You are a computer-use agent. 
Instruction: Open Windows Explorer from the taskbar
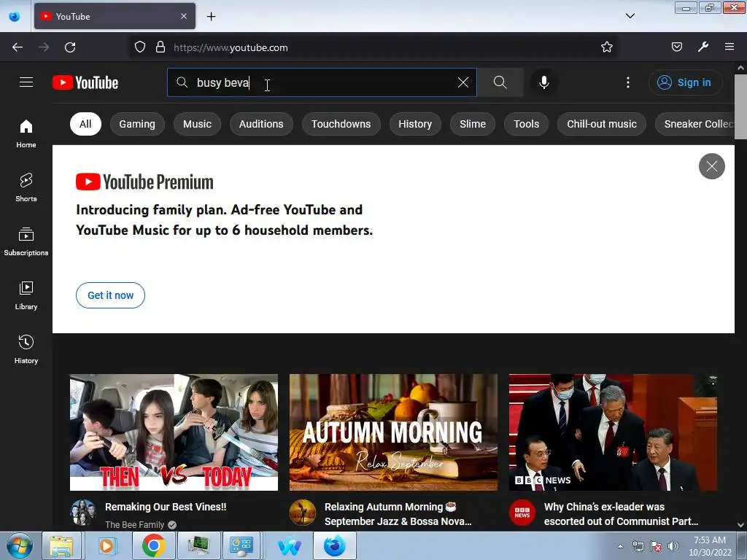click(x=62, y=545)
